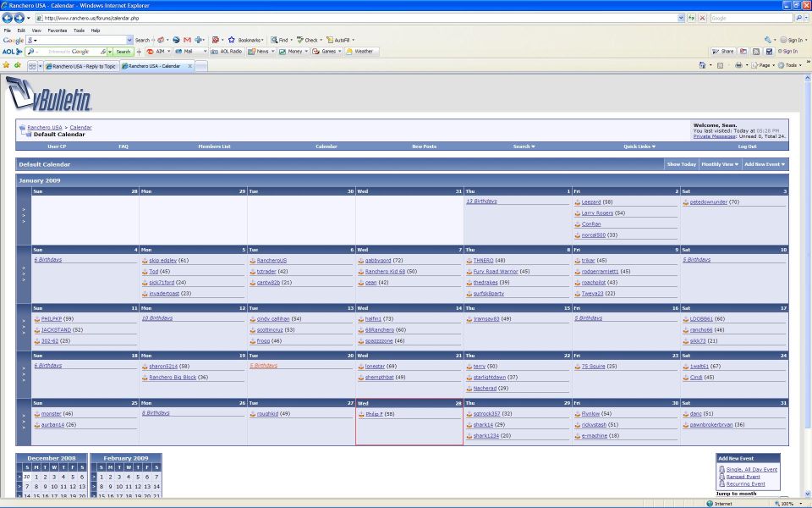Click the Weather button in AOL toolbar
The height and width of the screenshot is (508, 812).
[x=360, y=52]
